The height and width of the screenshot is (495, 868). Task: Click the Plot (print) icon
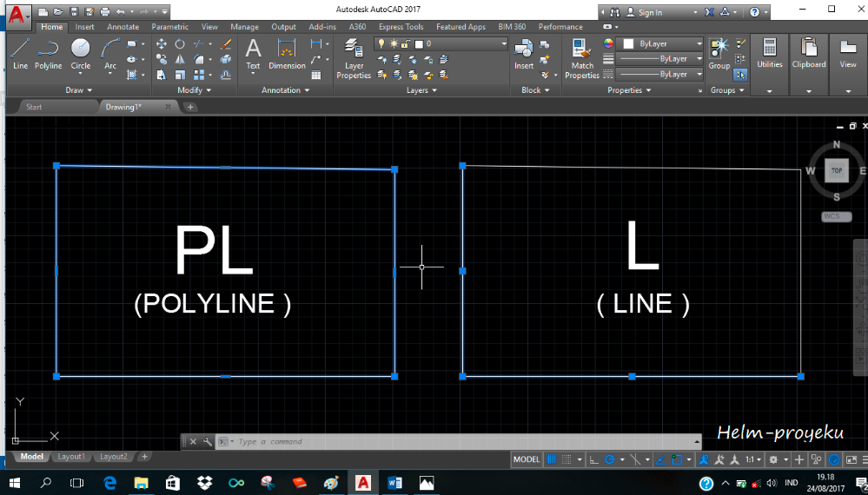click(x=104, y=11)
